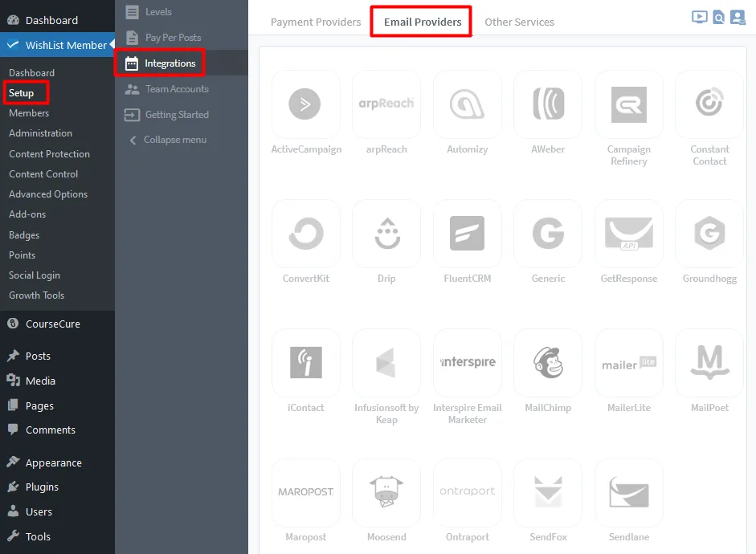Open the Team Accounts submenu item
This screenshot has width=756, height=554.
coord(182,89)
